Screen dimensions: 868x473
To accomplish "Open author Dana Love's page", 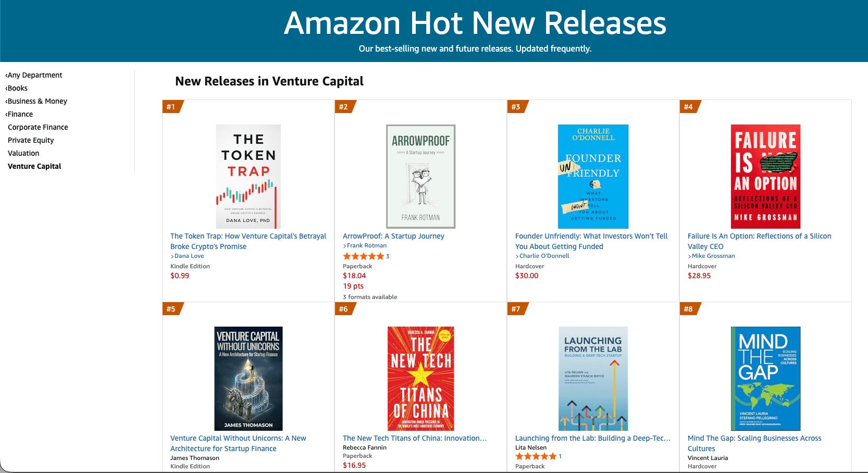I will coord(189,255).
